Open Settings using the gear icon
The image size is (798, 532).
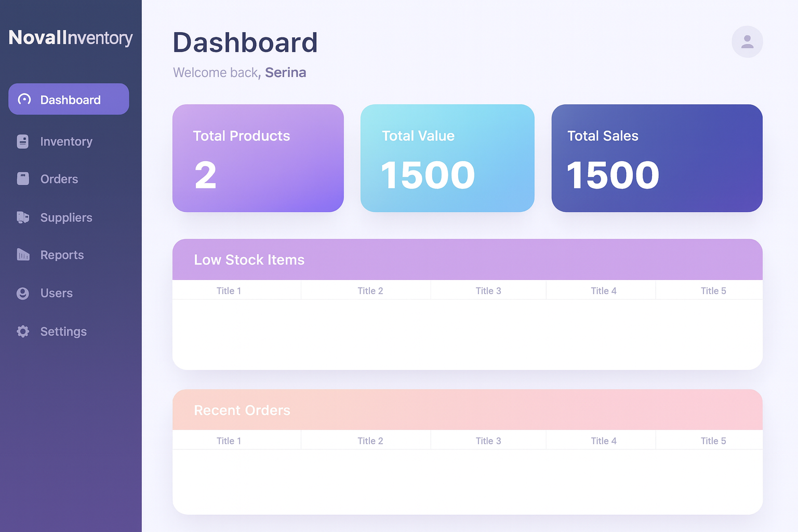23,331
